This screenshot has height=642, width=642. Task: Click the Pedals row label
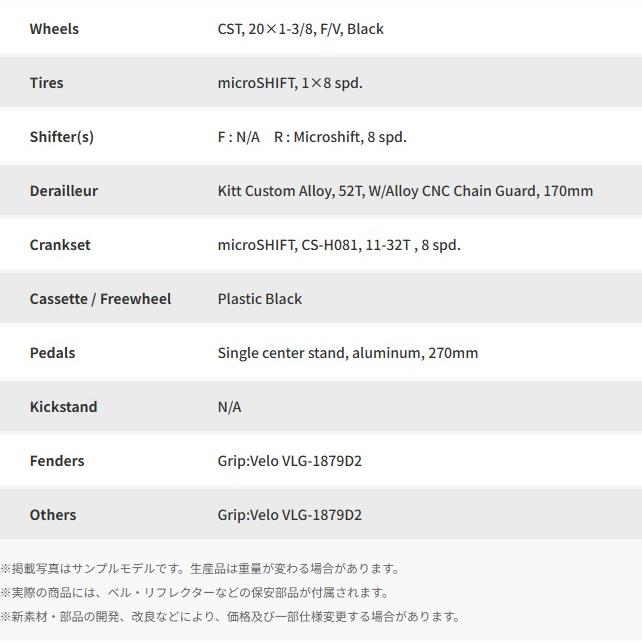(52, 353)
